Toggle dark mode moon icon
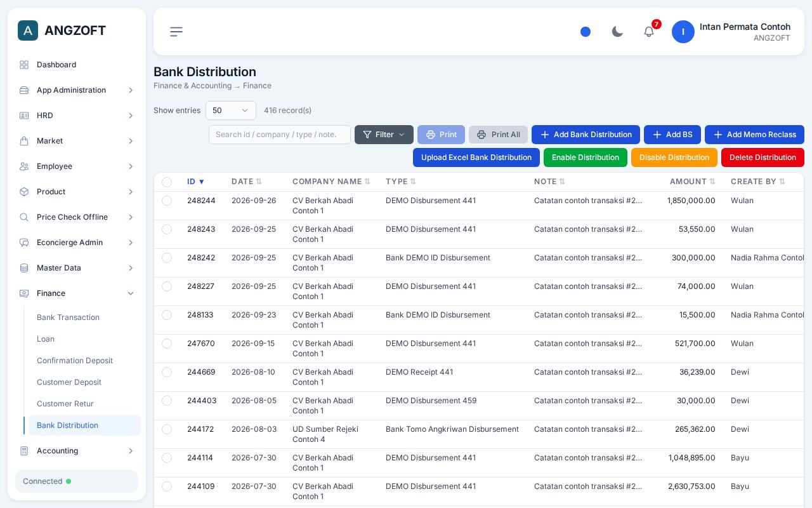Image resolution: width=812 pixels, height=508 pixels. click(x=617, y=32)
